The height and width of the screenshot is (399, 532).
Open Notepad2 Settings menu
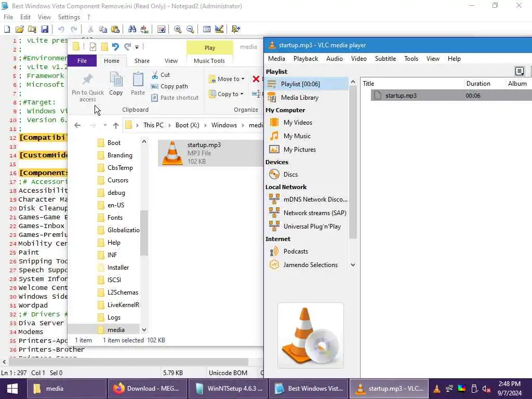click(x=69, y=17)
